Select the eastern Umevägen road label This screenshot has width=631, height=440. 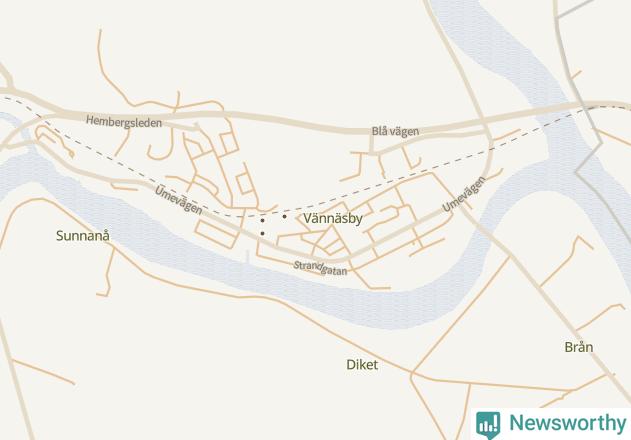[464, 194]
